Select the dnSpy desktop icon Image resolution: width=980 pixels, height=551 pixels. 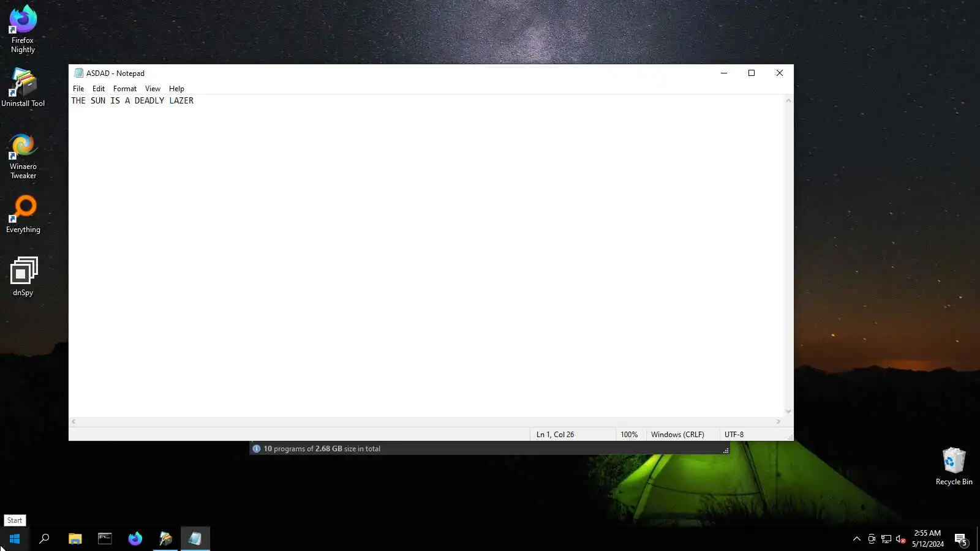(x=23, y=277)
